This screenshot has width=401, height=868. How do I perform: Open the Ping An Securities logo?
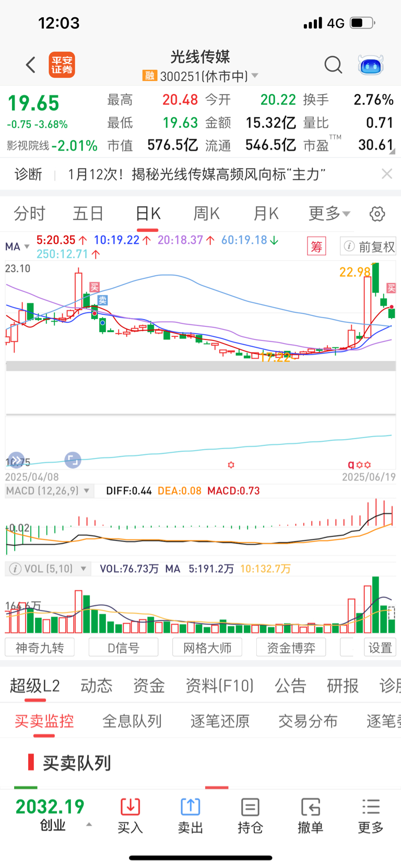[x=62, y=65]
